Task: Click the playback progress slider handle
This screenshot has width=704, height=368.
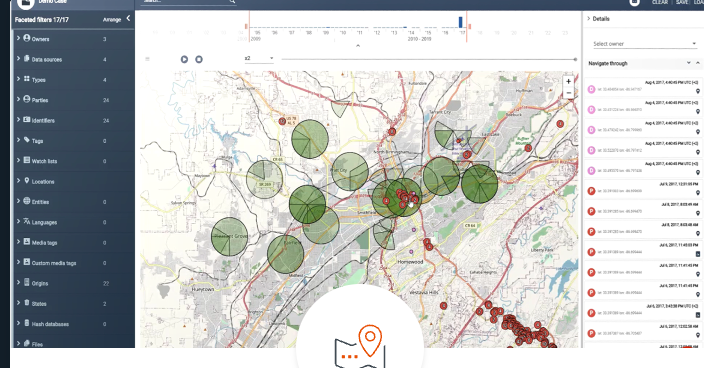Action: click(575, 59)
